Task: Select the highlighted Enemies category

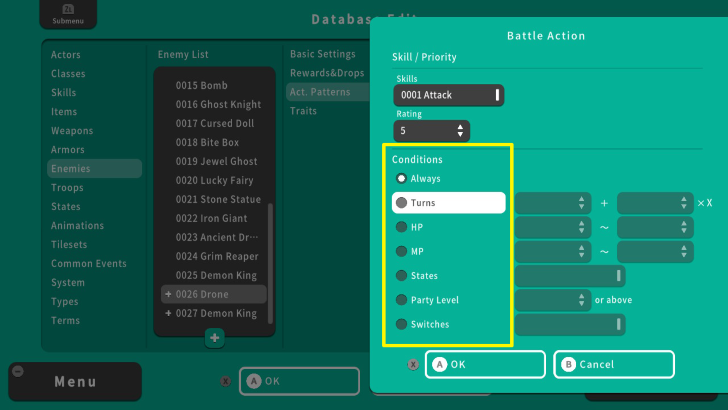Action: pos(94,169)
